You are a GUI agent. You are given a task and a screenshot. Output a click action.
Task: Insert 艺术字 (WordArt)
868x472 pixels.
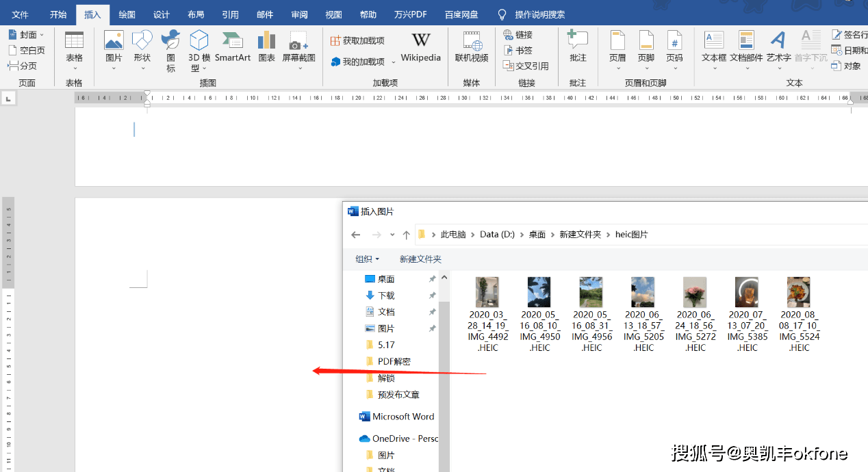click(778, 47)
